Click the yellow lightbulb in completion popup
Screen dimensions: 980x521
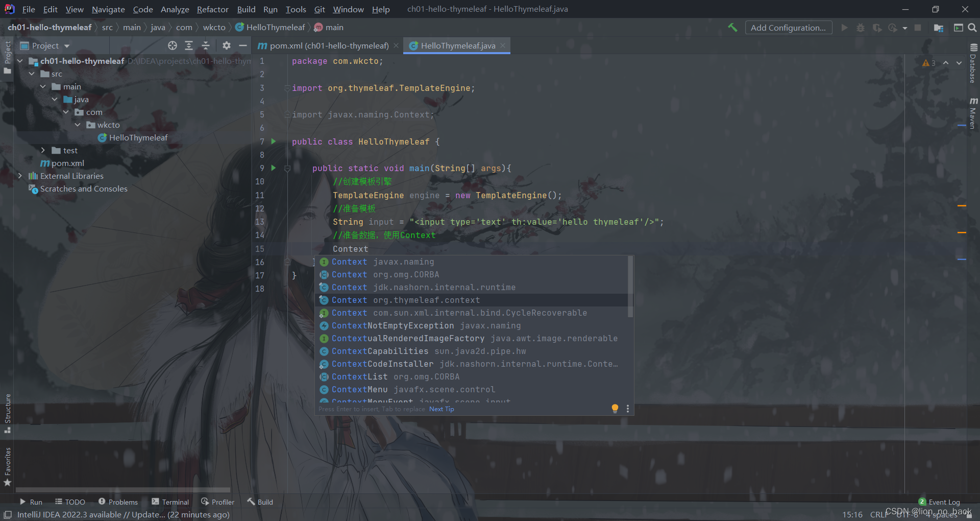point(615,408)
